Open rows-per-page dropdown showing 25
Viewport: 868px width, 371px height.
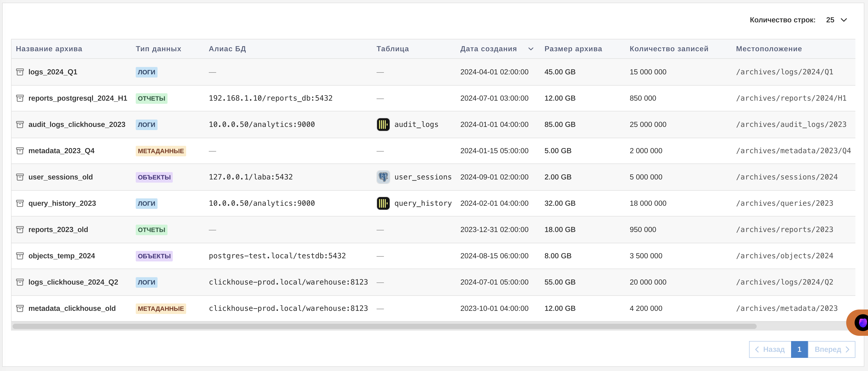(x=830, y=20)
